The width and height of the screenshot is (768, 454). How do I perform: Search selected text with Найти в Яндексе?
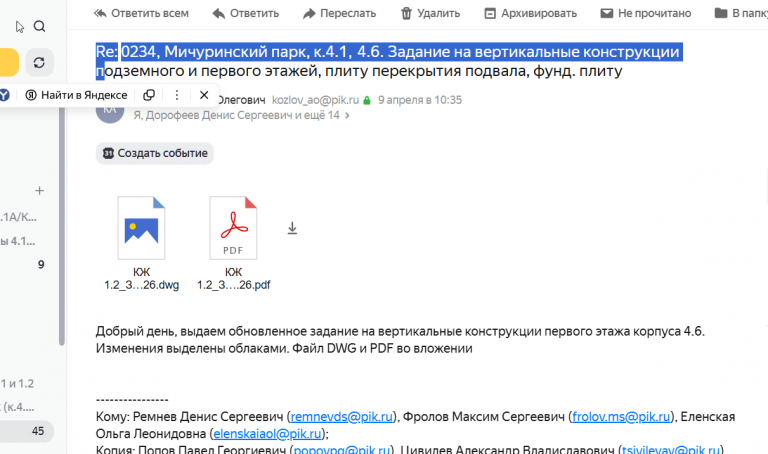point(76,95)
